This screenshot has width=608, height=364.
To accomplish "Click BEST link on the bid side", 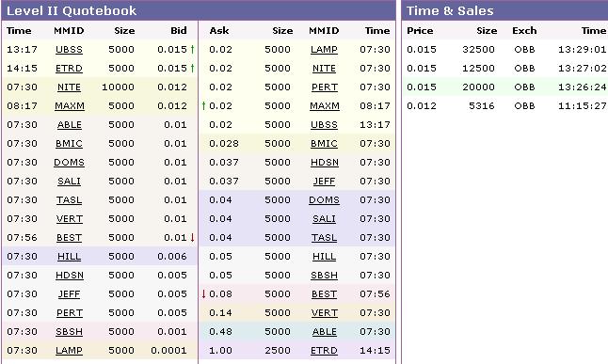I will point(69,238).
